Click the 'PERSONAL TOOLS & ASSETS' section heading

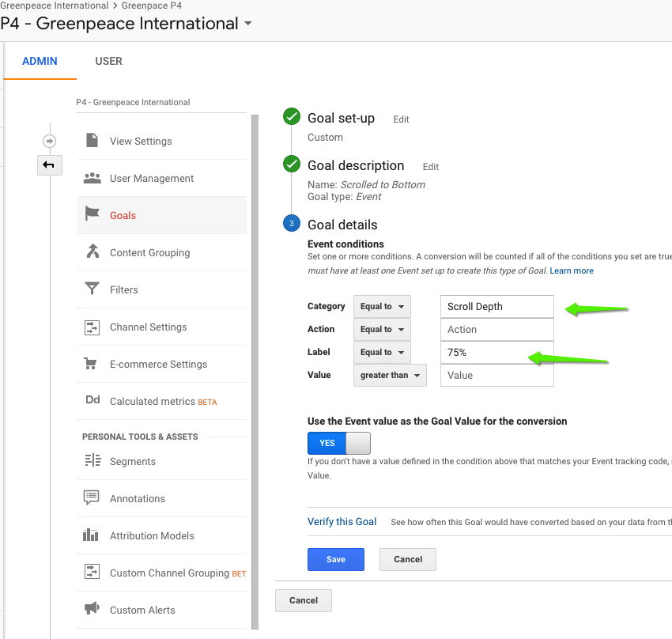click(140, 437)
